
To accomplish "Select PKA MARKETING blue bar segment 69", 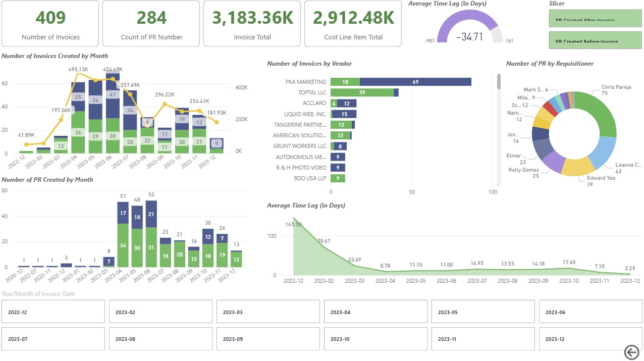I will 415,82.
